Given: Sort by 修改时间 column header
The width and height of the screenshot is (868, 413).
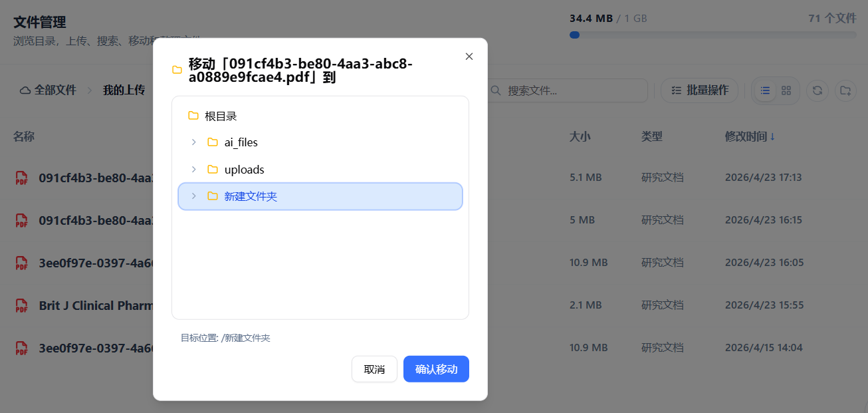Looking at the screenshot, I should coord(750,136).
